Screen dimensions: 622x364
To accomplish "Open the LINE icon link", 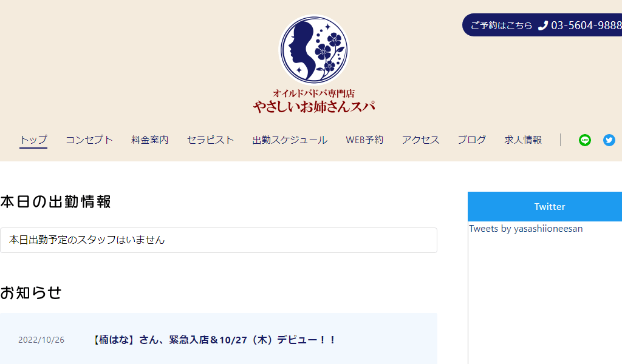I will [585, 140].
